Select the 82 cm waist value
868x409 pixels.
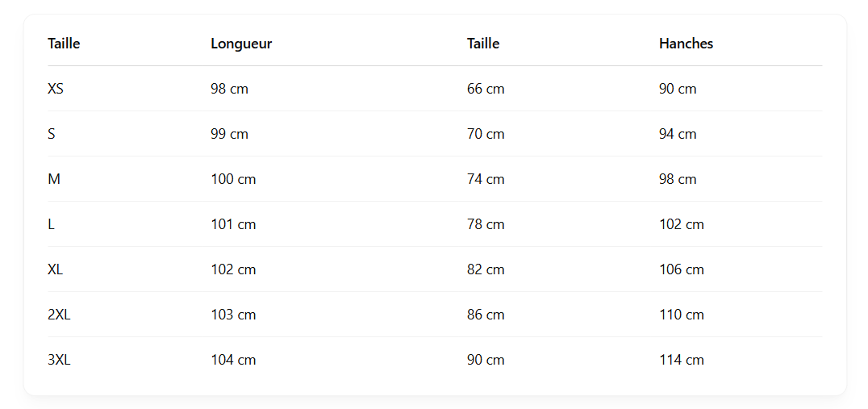486,269
